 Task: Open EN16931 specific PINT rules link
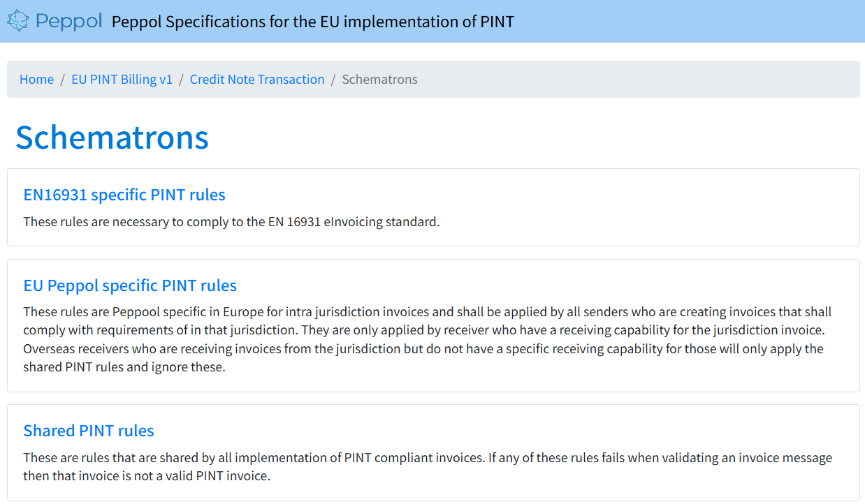(x=124, y=194)
